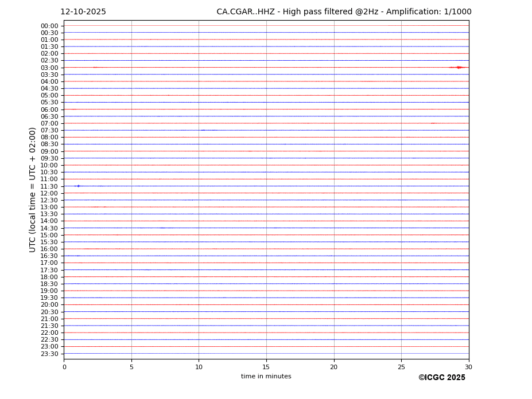
Task: Click the seismic burst on the 03:00 trace
Action: (457, 68)
